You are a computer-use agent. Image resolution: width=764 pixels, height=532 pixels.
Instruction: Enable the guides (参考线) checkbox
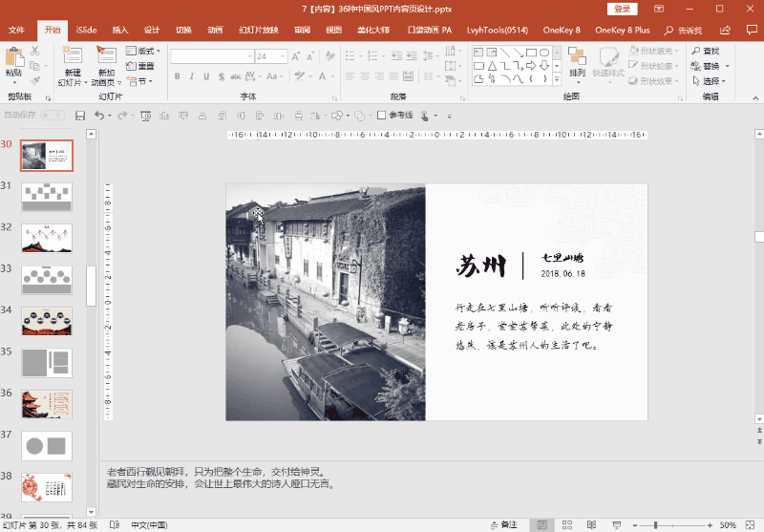click(381, 115)
